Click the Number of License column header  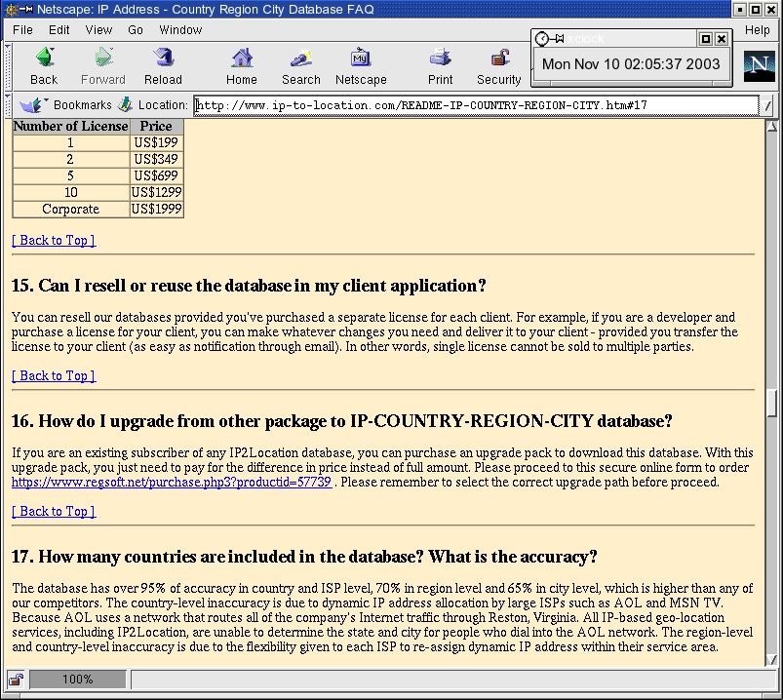71,127
